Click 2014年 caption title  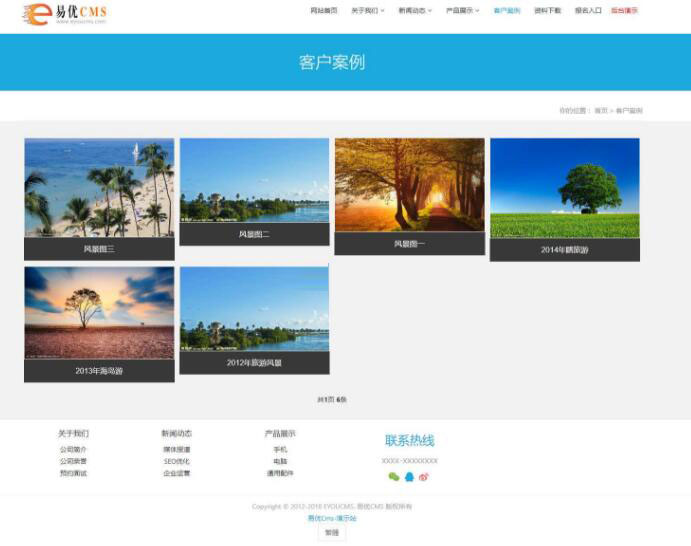coord(565,250)
